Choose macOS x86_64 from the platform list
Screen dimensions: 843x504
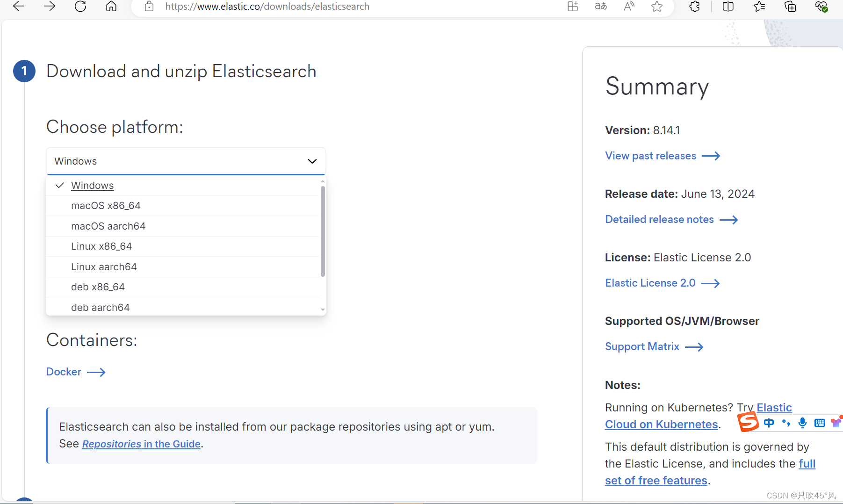183,206
